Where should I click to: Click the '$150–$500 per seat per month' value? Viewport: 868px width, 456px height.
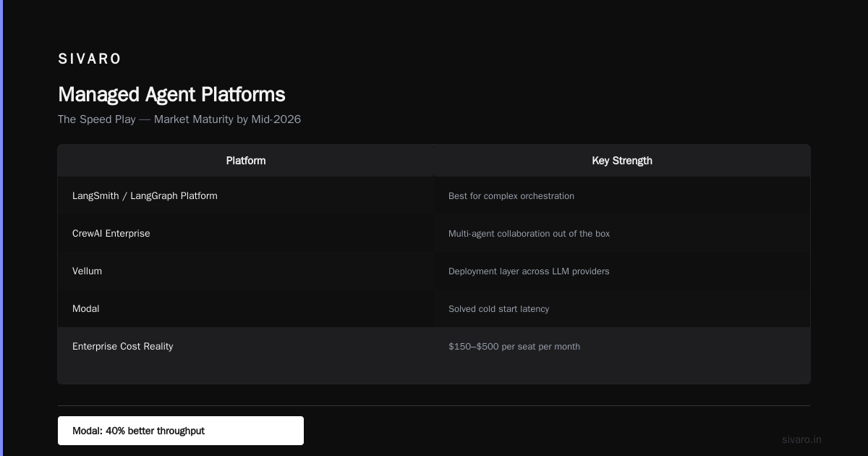point(514,347)
